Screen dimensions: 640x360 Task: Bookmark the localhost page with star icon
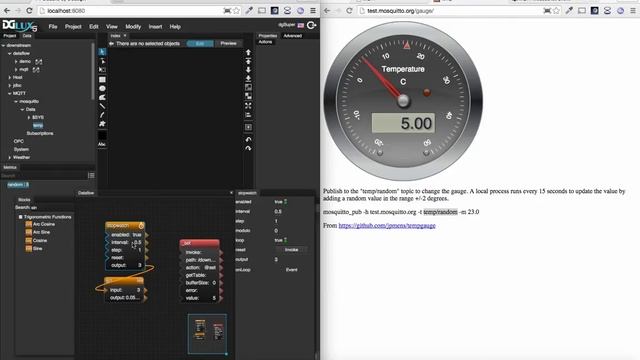pos(236,11)
